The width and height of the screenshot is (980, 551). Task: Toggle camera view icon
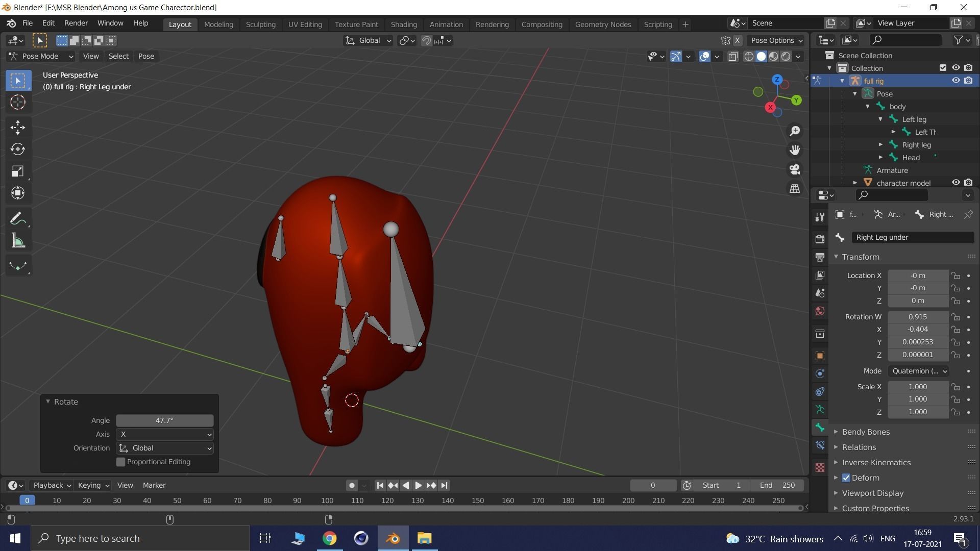click(x=795, y=169)
